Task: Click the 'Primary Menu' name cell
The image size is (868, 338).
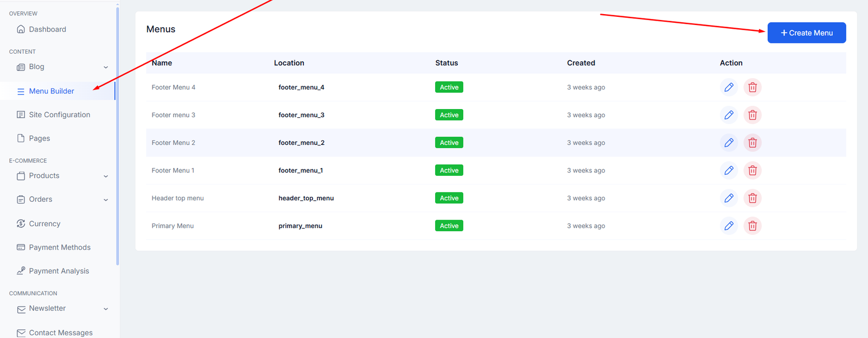Action: point(173,226)
